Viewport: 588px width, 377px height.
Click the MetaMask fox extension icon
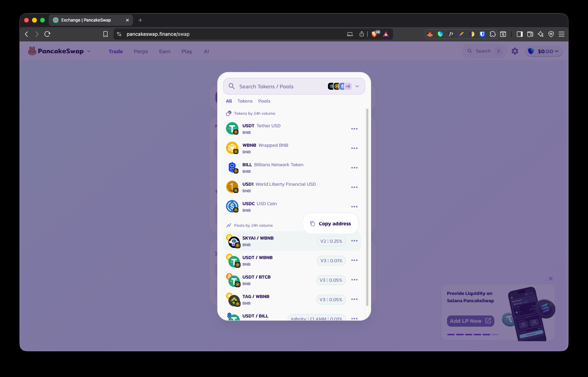tap(430, 34)
